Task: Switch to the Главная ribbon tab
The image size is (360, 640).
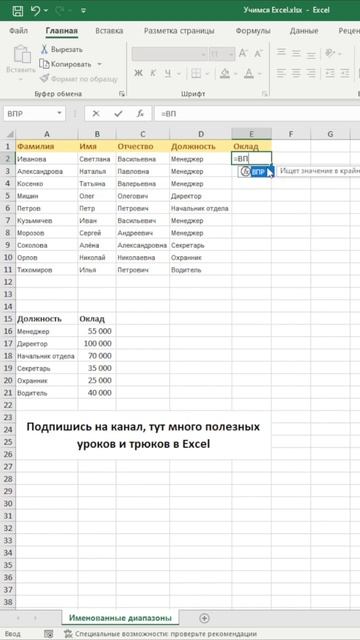Action: point(62,31)
